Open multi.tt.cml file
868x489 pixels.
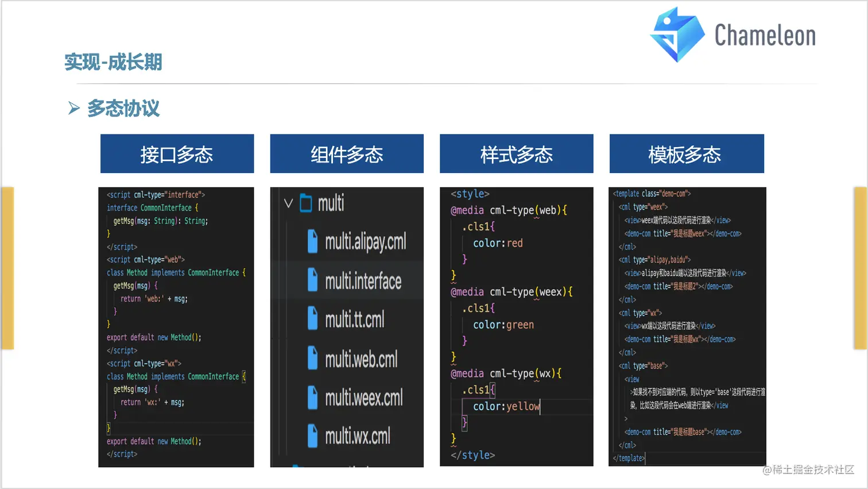tap(354, 319)
